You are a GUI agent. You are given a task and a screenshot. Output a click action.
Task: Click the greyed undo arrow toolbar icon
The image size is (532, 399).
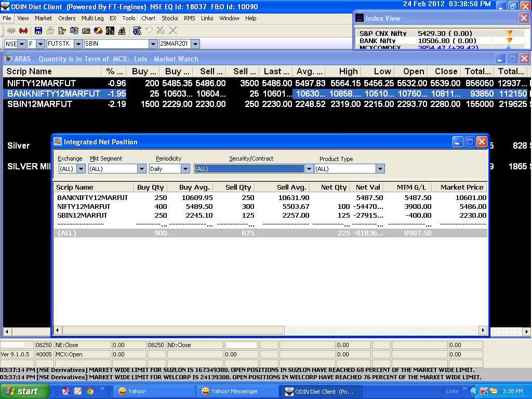click(149, 31)
